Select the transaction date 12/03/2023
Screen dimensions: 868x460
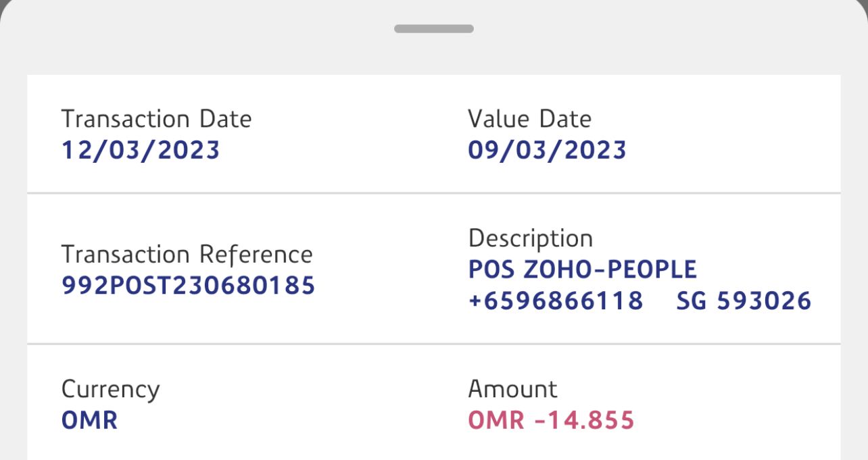pyautogui.click(x=141, y=150)
